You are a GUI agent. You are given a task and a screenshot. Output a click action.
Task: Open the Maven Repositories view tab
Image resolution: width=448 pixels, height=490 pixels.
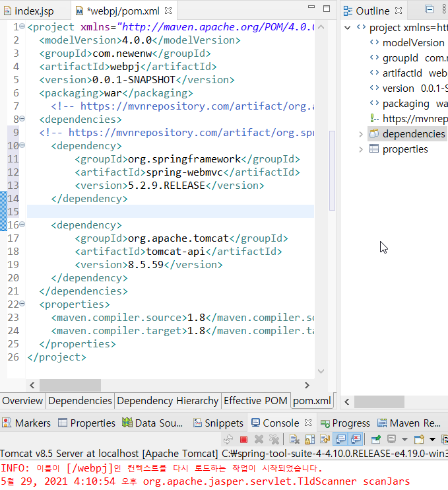409,423
